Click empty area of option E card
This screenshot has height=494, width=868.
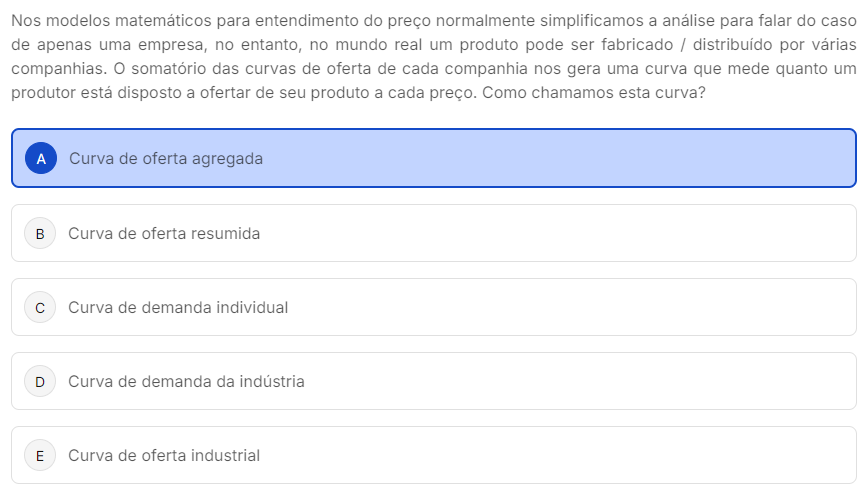click(554, 456)
